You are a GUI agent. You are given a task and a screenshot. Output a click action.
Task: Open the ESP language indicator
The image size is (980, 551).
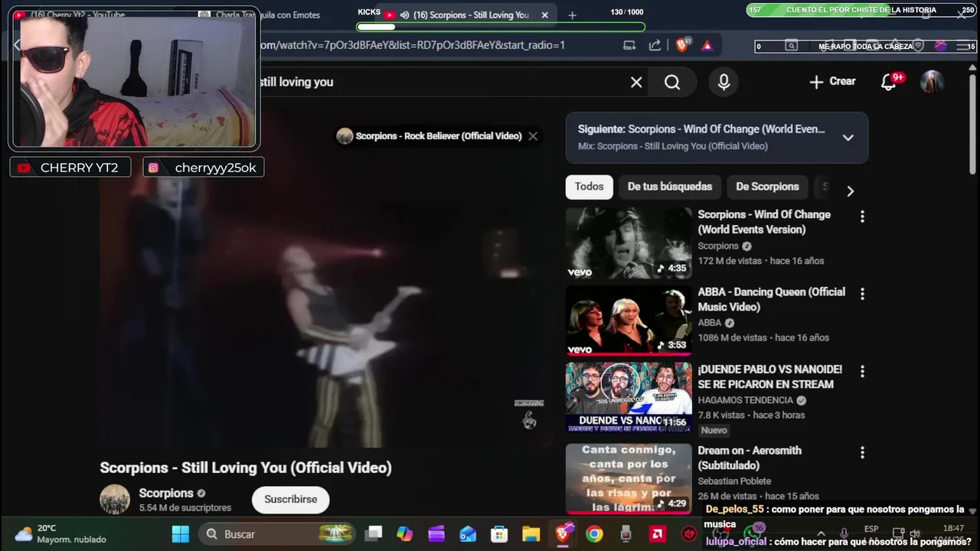pos(871,529)
